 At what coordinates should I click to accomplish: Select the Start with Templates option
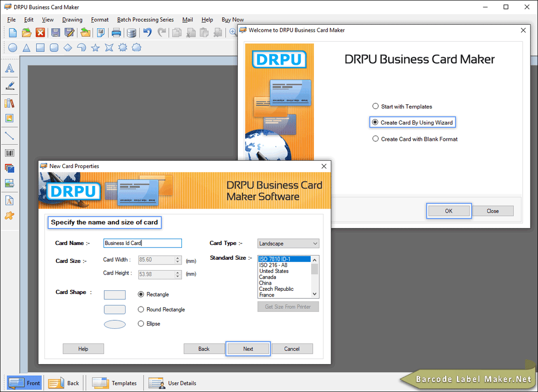pyautogui.click(x=376, y=106)
